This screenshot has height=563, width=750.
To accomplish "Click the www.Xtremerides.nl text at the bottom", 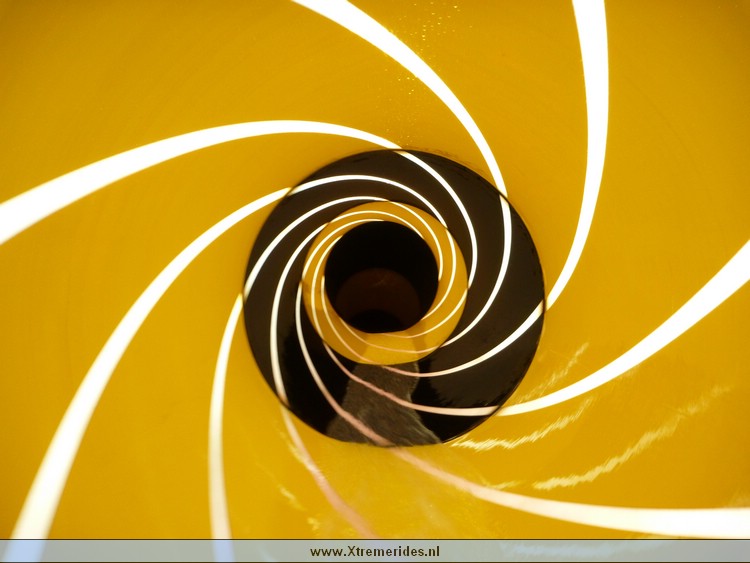I will click(375, 552).
